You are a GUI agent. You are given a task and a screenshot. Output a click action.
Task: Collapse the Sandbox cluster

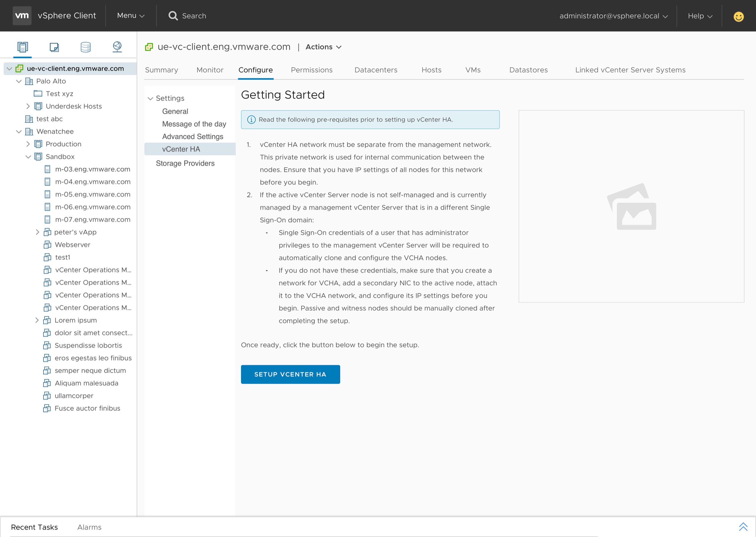(x=28, y=156)
